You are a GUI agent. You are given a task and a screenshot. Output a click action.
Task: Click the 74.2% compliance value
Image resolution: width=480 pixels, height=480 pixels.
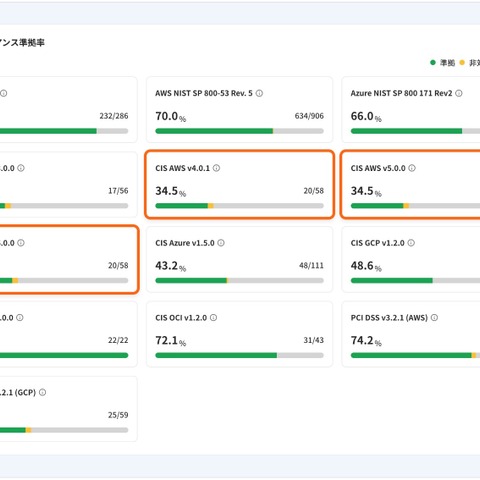(366, 341)
